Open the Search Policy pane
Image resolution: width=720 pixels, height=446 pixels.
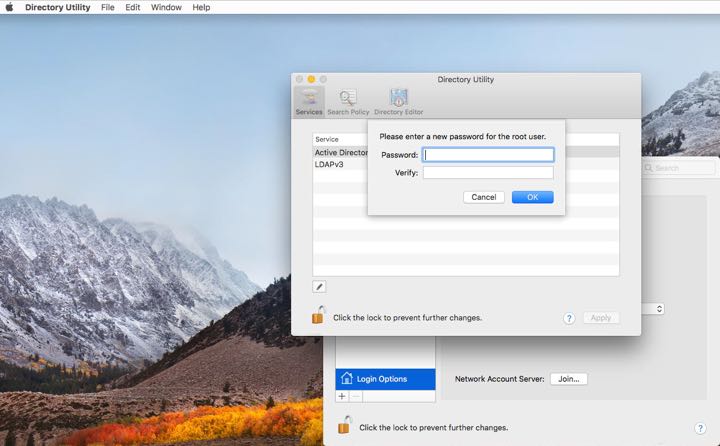coord(347,101)
